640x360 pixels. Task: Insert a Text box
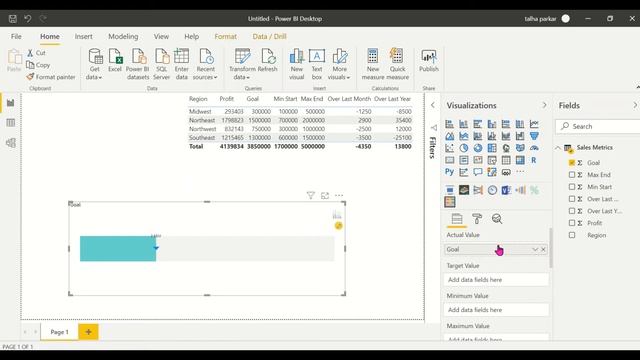click(317, 64)
